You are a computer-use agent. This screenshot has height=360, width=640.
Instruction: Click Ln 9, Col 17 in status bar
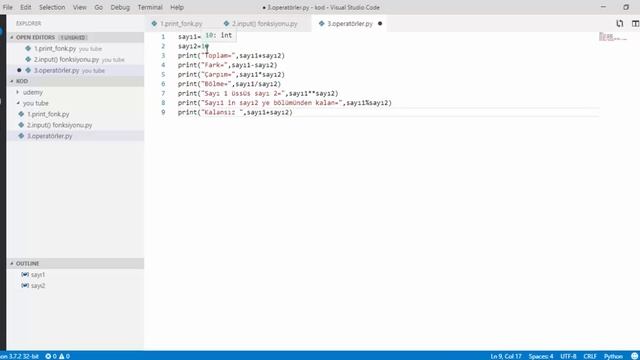coord(506,356)
